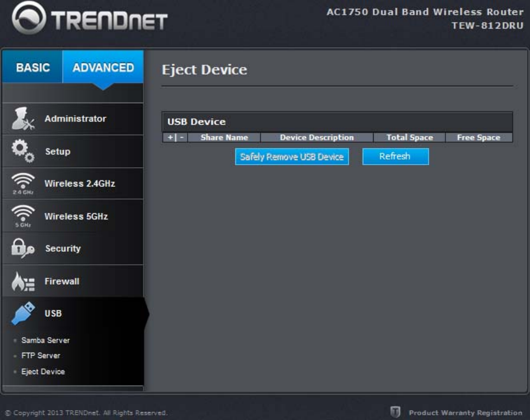Click the Administrator user icon

22,118
